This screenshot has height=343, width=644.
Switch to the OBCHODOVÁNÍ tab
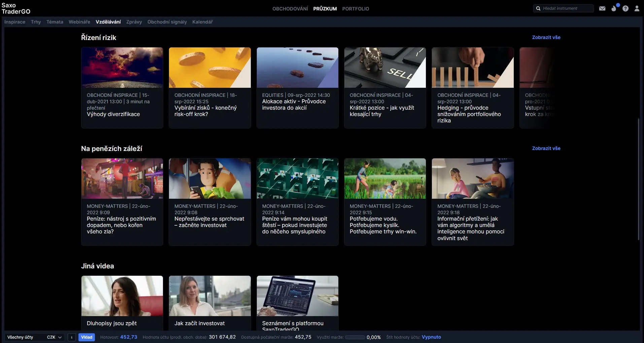pyautogui.click(x=290, y=9)
